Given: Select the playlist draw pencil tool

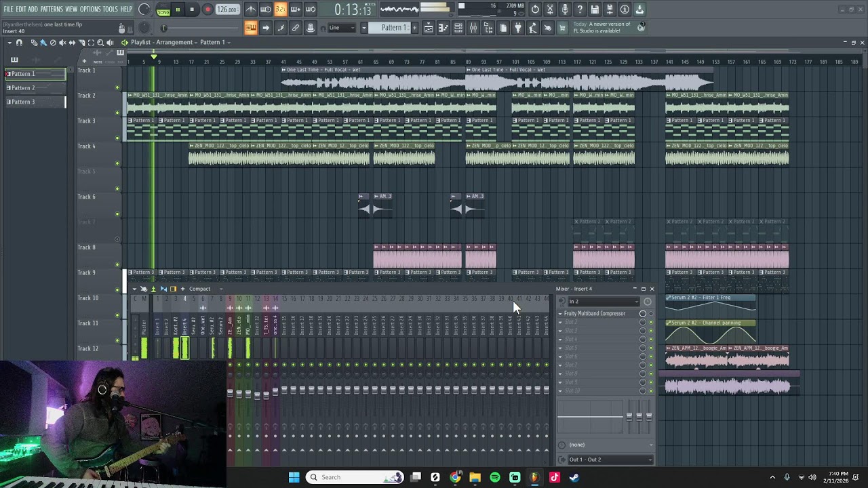Looking at the screenshot, I should point(34,43).
